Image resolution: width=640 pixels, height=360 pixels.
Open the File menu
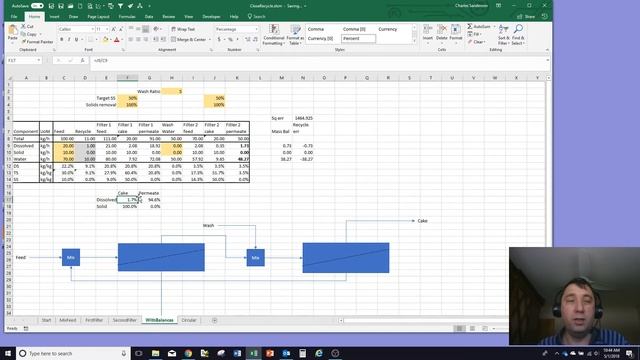coord(14,17)
